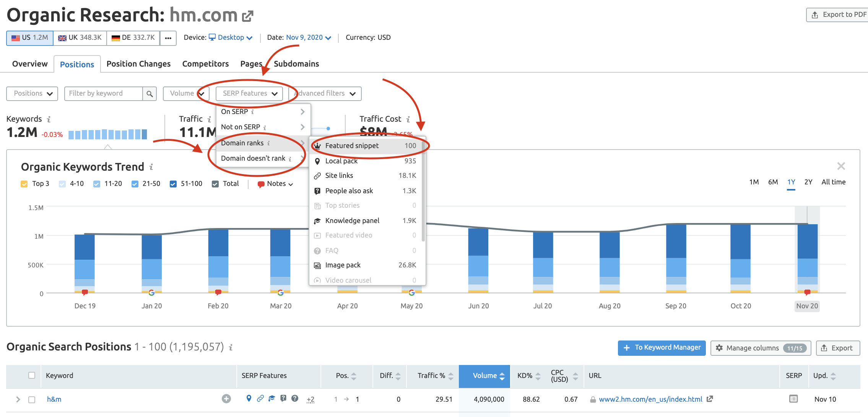Click the info icon next to Traffic
This screenshot has height=417, width=868.
(x=209, y=119)
